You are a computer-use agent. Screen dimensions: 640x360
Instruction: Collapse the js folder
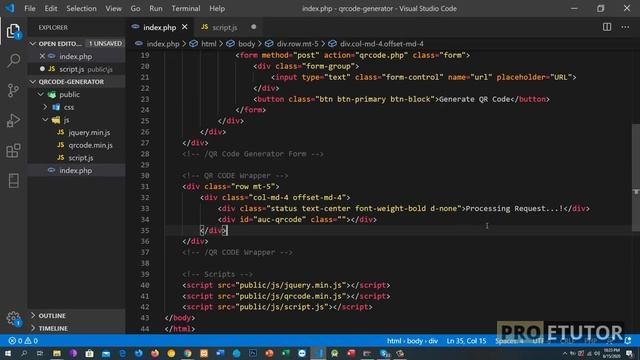(x=45, y=120)
